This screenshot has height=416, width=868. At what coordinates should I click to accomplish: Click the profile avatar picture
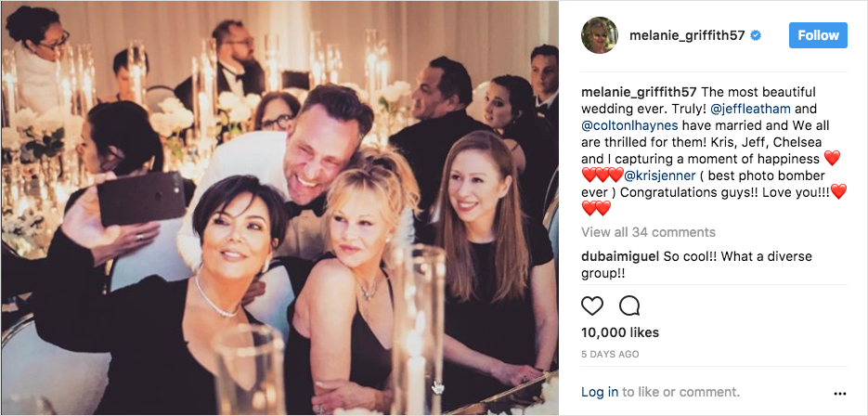coord(599,35)
